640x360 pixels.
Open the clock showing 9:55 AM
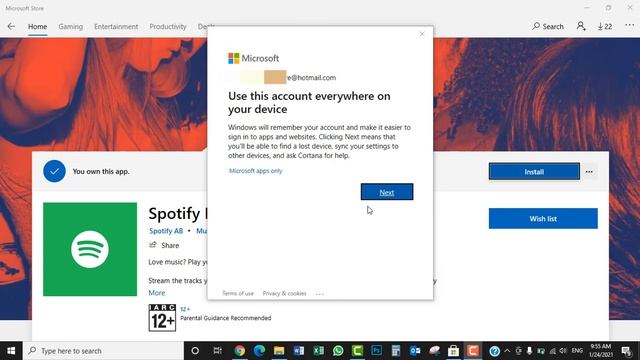(x=601, y=351)
